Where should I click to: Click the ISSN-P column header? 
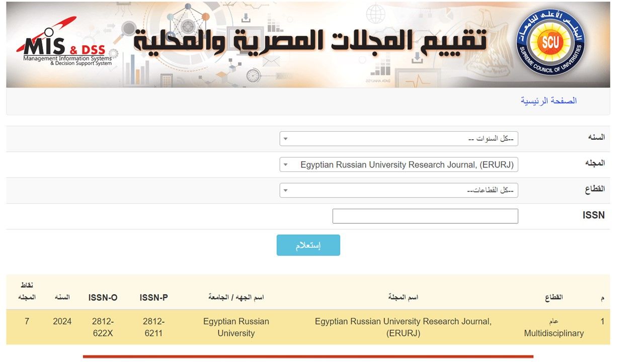click(153, 298)
